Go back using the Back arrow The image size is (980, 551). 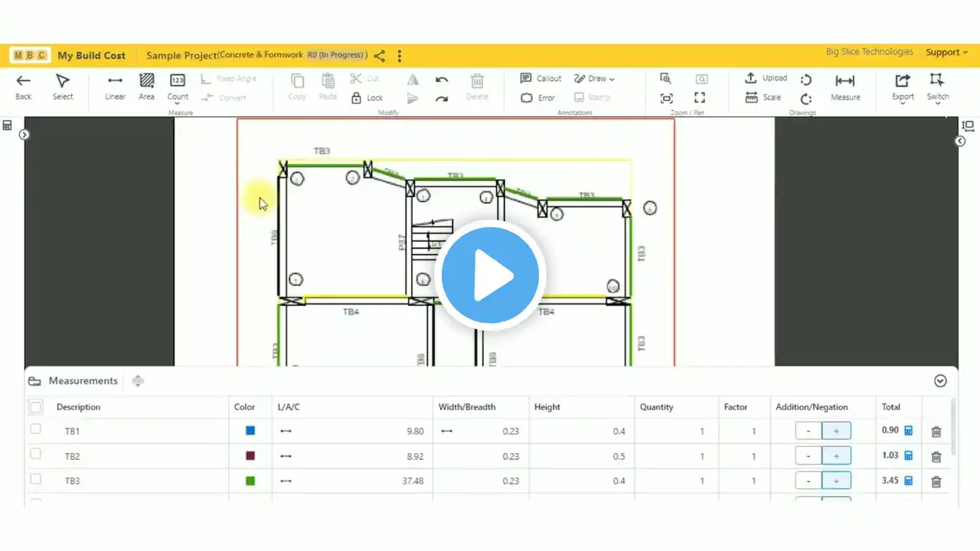click(x=24, y=86)
